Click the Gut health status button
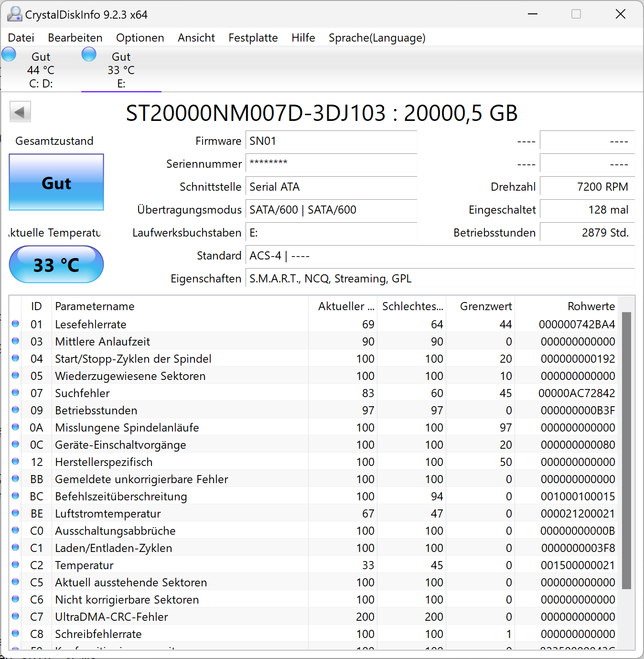This screenshot has height=659, width=644. click(x=56, y=182)
